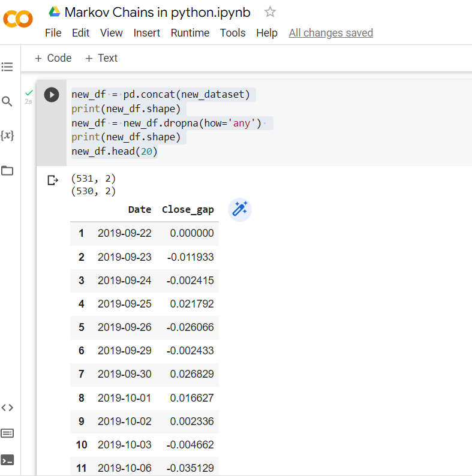This screenshot has height=476, width=472.
Task: Open the Tools menu
Action: 233,33
